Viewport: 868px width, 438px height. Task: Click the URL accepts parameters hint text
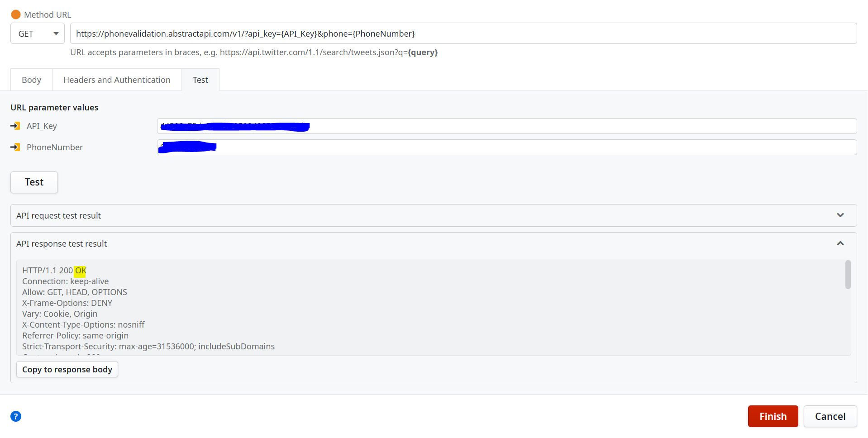click(254, 52)
